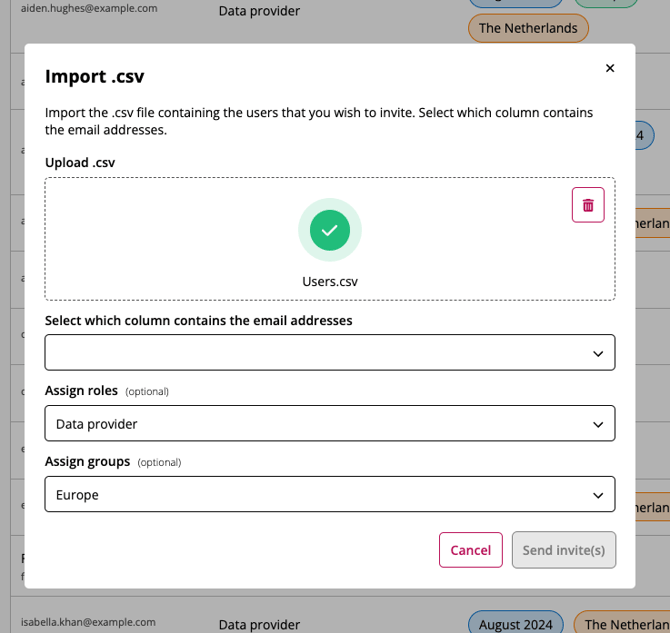Click Data provider in Aiden's row
670x633 pixels.
(x=259, y=11)
